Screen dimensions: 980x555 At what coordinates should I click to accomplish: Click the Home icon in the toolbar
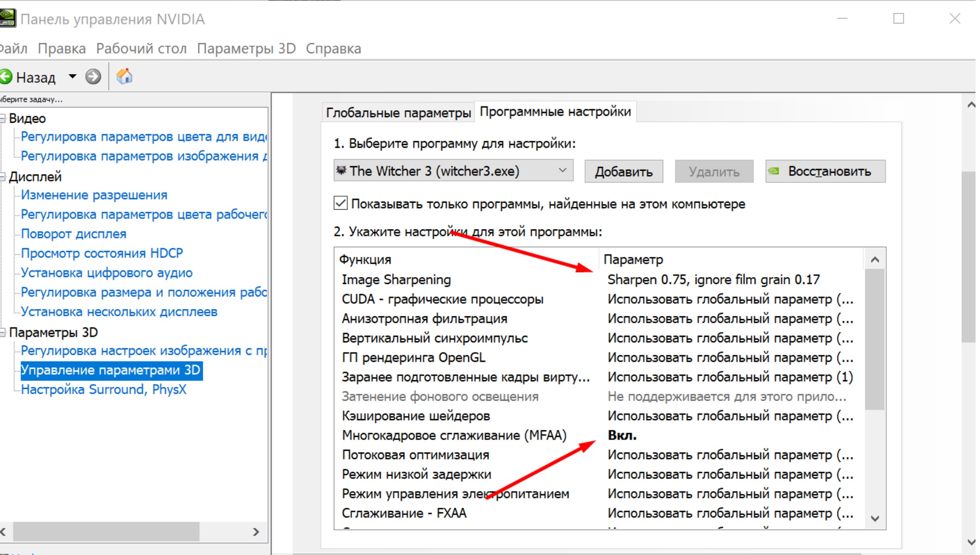click(124, 76)
